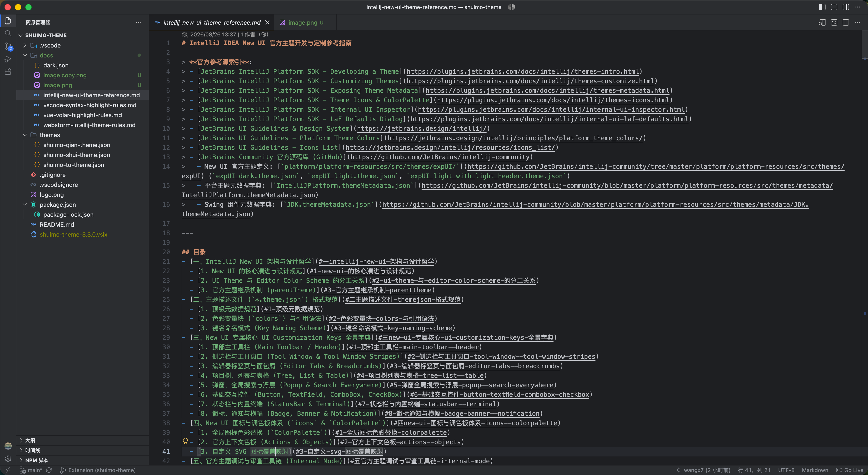Click the main* git branch indicator

(31, 470)
